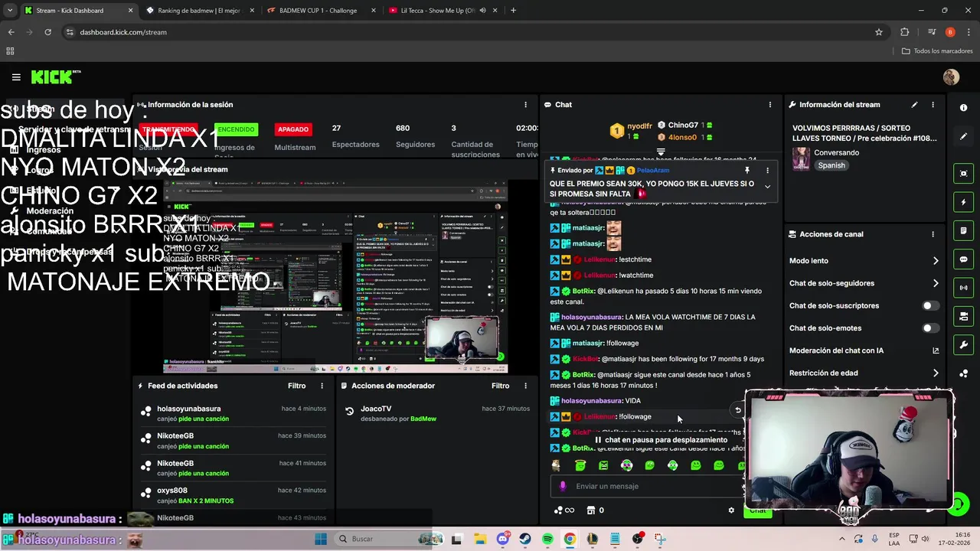Open Steam from the taskbar
This screenshot has height=551, width=980.
[x=525, y=540]
